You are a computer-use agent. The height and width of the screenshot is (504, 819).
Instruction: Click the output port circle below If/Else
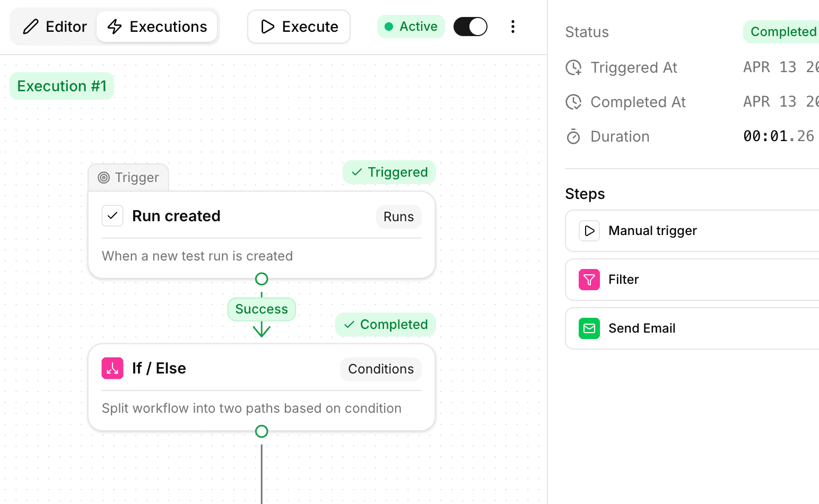click(262, 431)
